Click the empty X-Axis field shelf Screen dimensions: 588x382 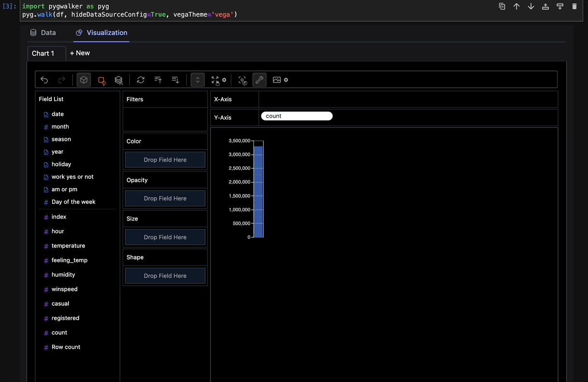click(x=408, y=99)
